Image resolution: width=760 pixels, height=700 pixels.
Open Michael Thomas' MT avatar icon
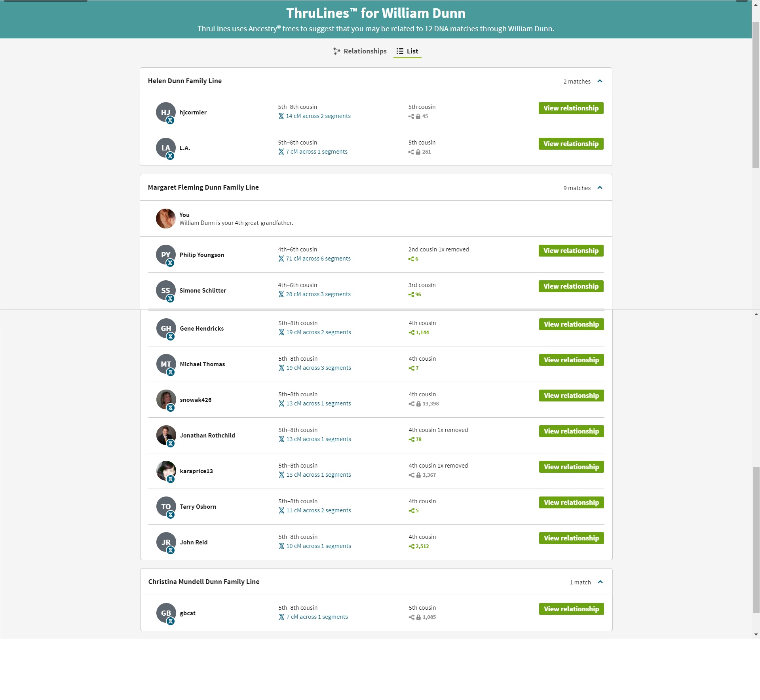click(166, 364)
